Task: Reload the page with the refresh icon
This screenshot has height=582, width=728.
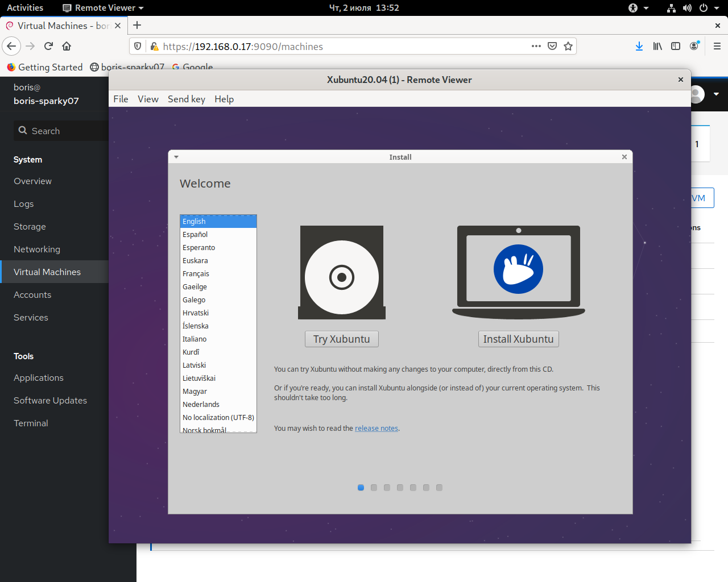Action: 48,46
